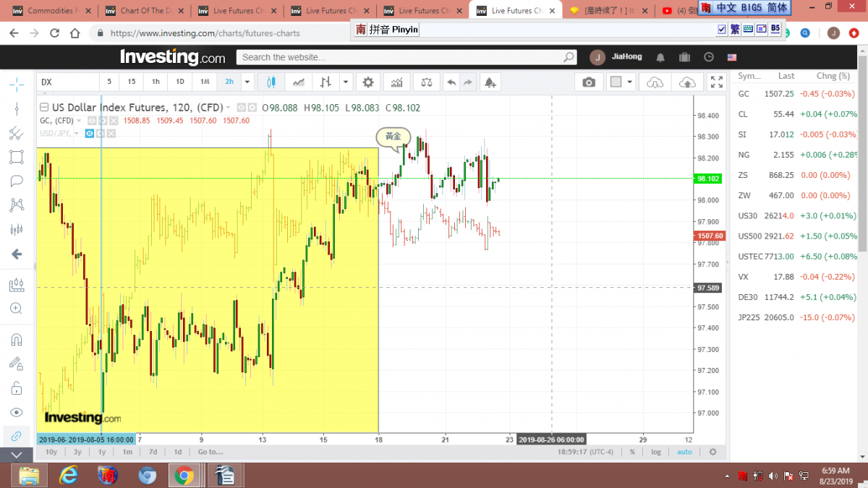Select the 1D interval button
Screen dimensions: 868x488
[180, 82]
